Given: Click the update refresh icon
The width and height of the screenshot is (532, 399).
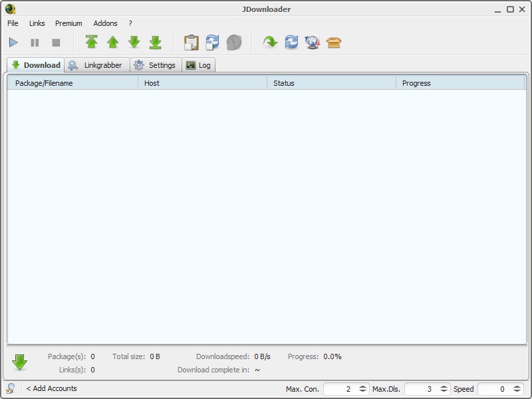Looking at the screenshot, I should [291, 42].
